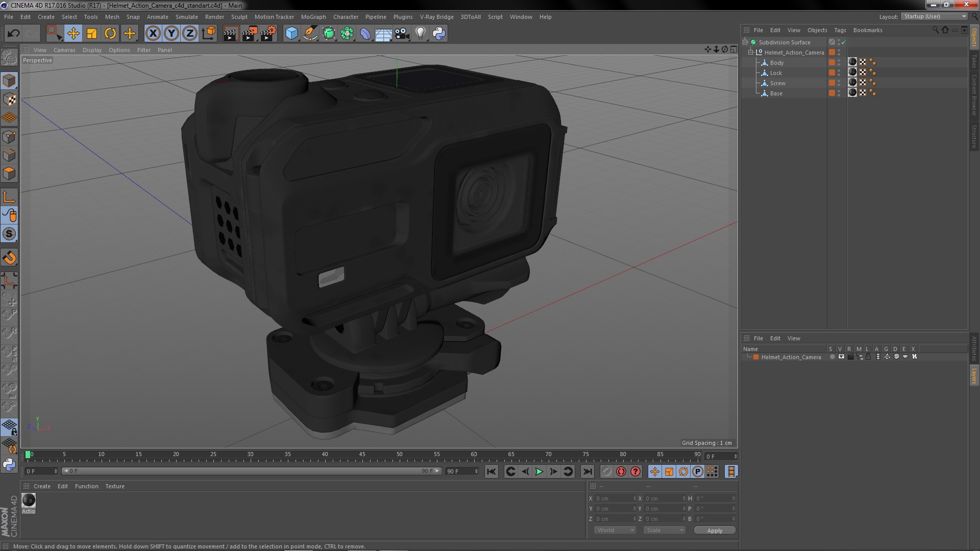The image size is (980, 551).
Task: Open the Python icon in top toolbar
Action: (439, 34)
